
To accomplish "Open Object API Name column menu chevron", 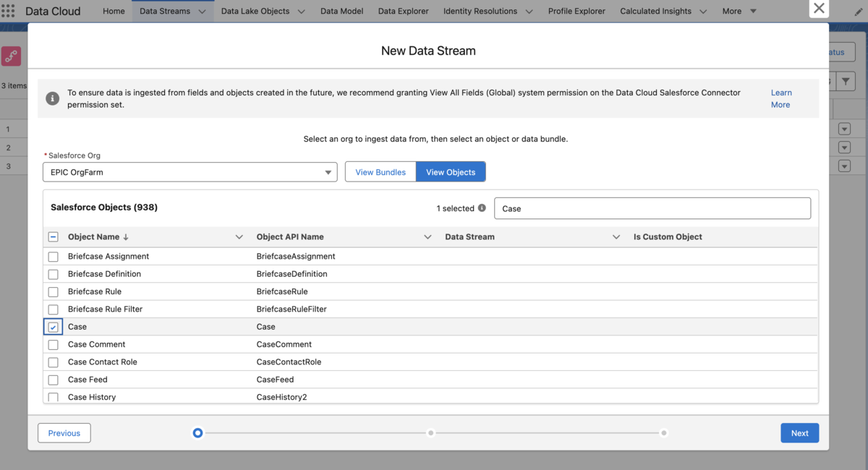I will (x=427, y=237).
